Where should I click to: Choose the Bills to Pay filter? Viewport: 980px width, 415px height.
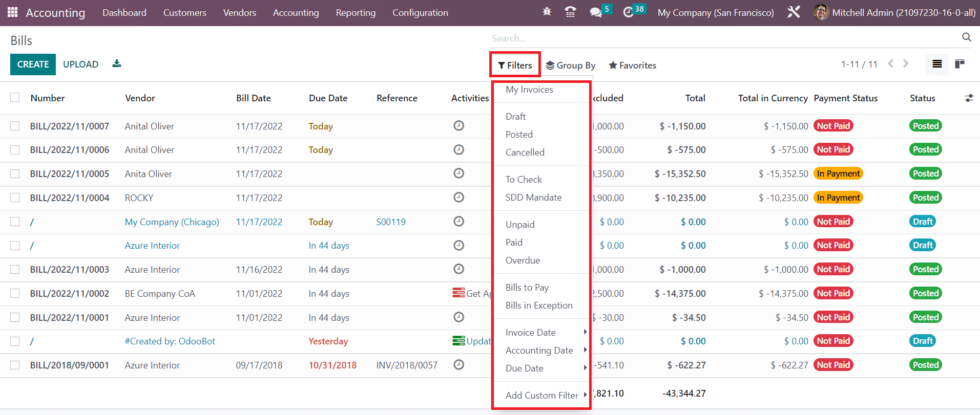click(x=527, y=288)
